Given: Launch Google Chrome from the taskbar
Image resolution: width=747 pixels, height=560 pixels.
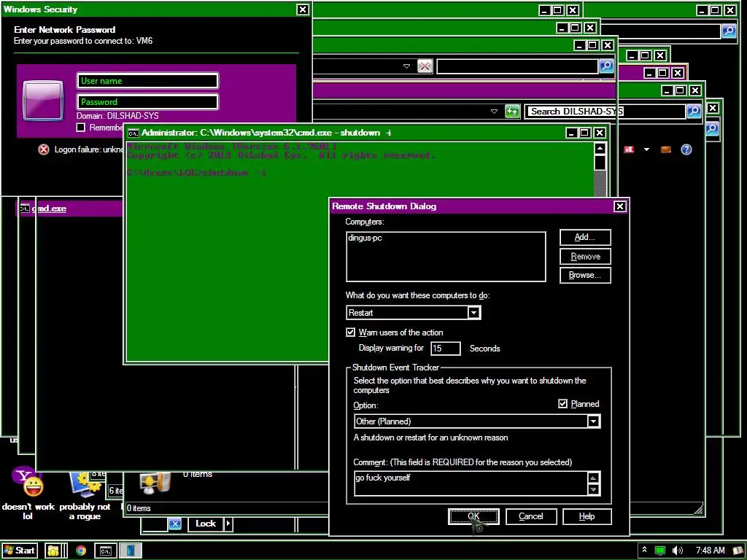Looking at the screenshot, I should point(81,551).
